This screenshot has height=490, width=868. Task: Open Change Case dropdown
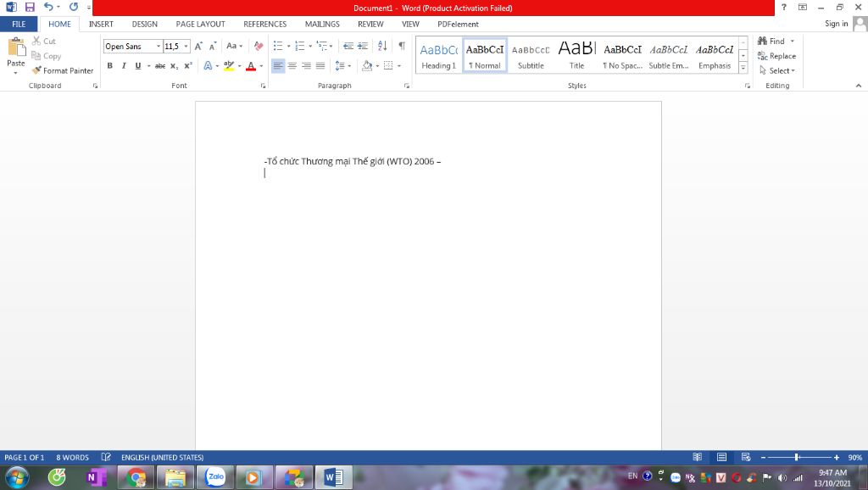click(234, 46)
